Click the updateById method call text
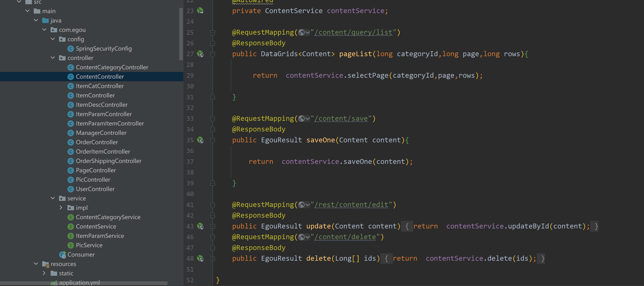This screenshot has width=644, height=286. point(528,226)
